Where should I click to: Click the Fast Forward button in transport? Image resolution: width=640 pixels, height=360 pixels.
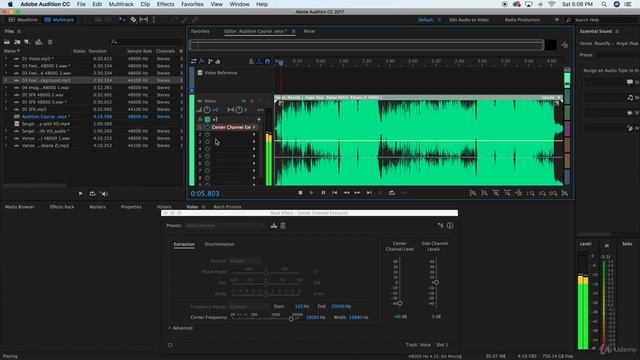[x=357, y=193]
